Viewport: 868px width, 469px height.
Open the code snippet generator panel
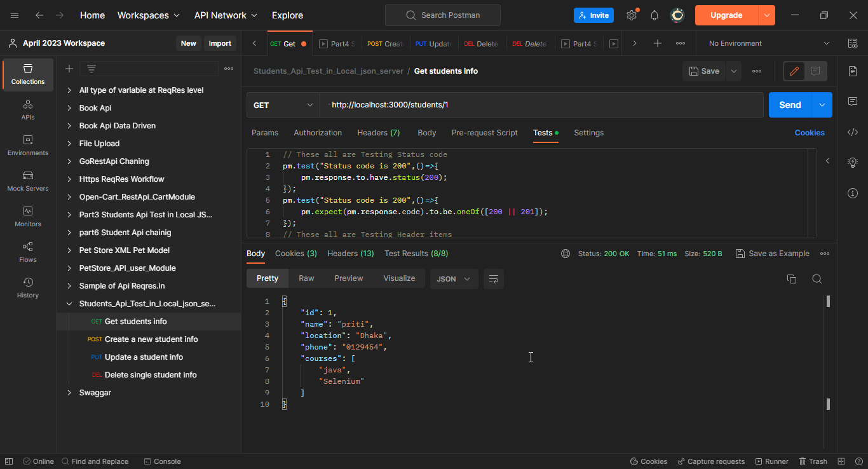852,132
